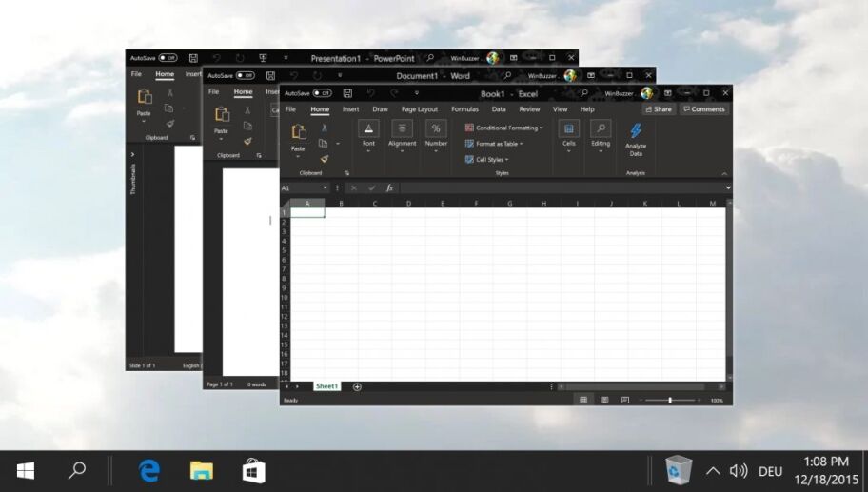Click the Cut scissors icon in Excel
Image resolution: width=868 pixels, height=492 pixels.
(x=325, y=128)
